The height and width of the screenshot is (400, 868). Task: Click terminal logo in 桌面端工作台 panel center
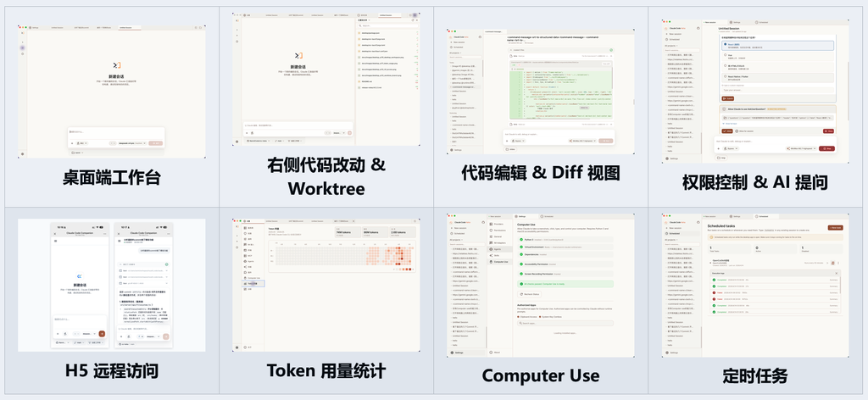click(117, 65)
